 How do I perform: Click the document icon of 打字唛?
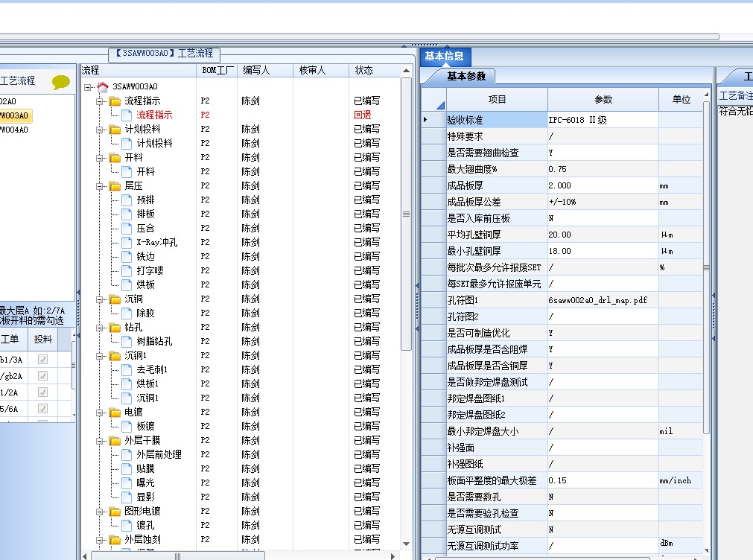tap(127, 271)
